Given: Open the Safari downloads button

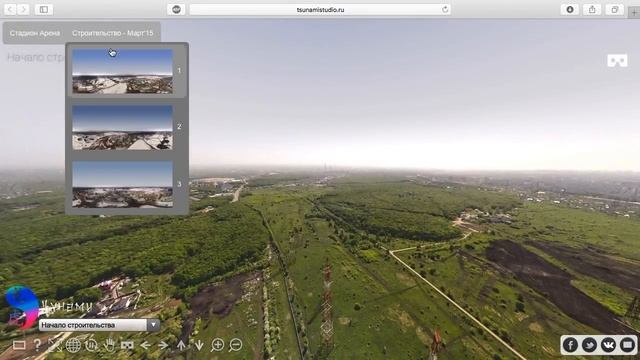Looking at the screenshot, I should (570, 9).
